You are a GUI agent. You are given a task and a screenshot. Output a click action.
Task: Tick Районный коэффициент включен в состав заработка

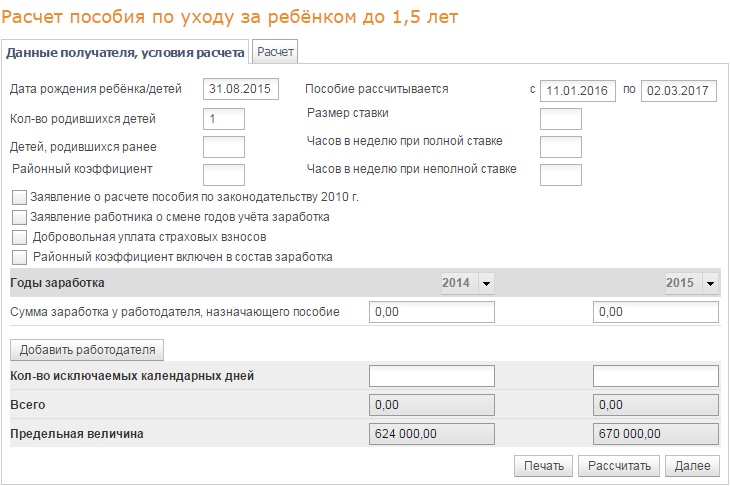pos(20,257)
